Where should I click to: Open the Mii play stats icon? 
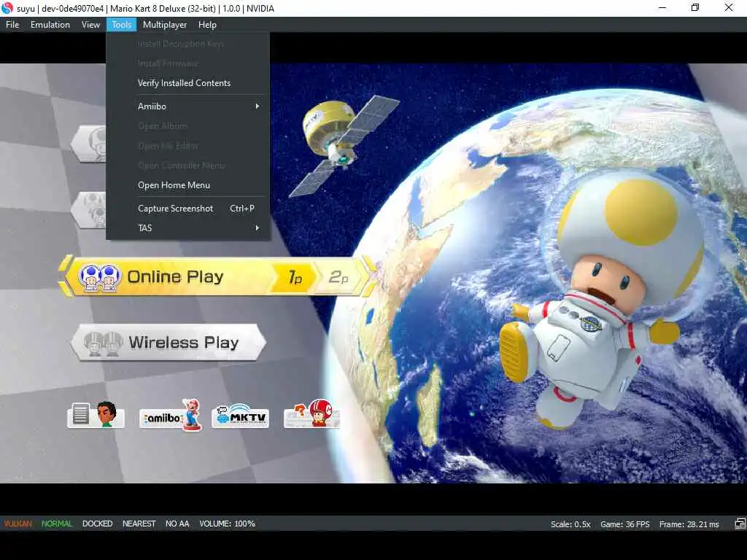coord(96,415)
